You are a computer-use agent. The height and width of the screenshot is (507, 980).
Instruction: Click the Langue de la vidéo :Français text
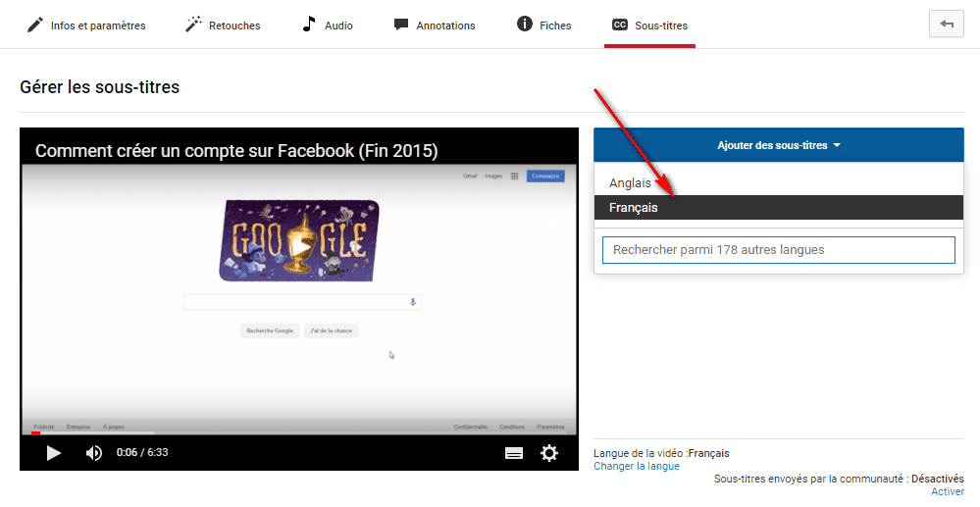(661, 453)
